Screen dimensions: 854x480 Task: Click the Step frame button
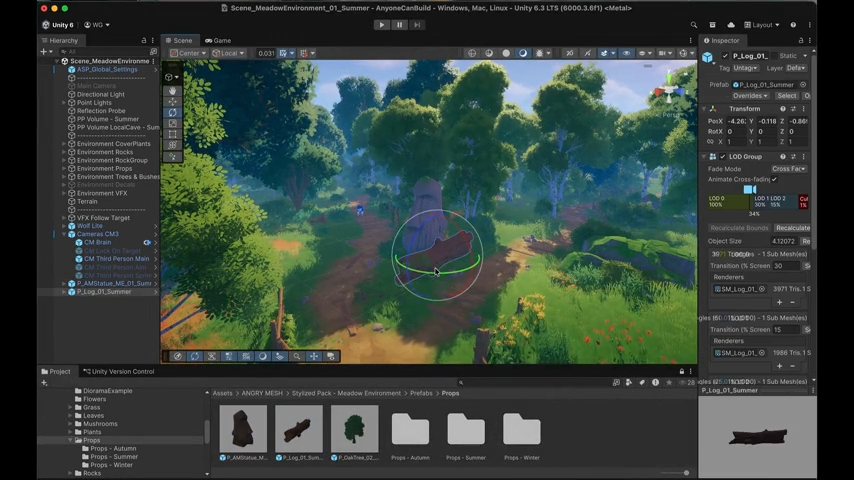pyautogui.click(x=417, y=25)
